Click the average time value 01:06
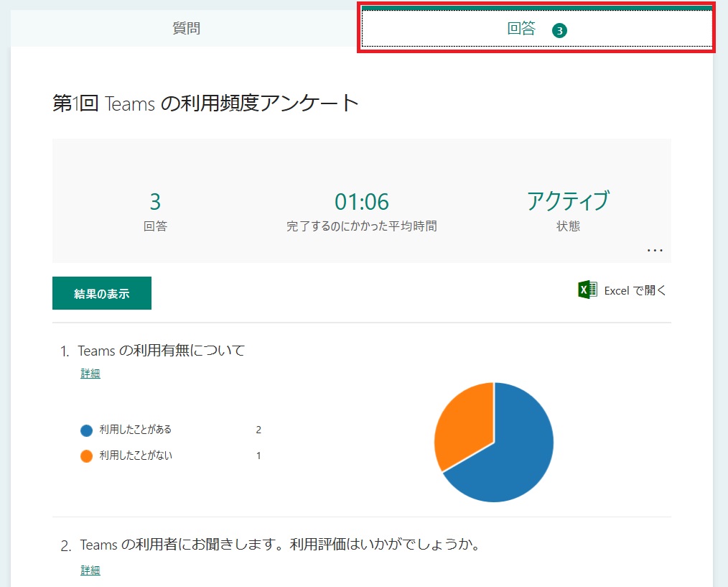 coord(362,202)
